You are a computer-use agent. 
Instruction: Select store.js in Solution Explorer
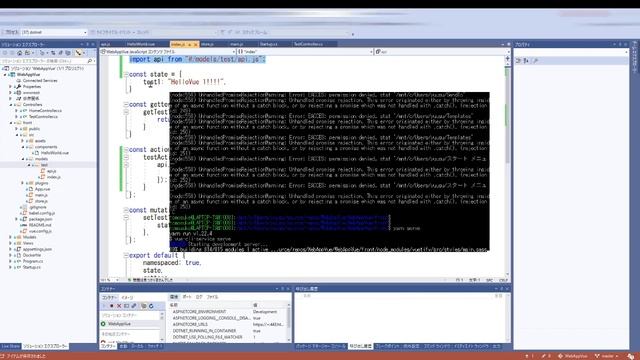[41, 201]
